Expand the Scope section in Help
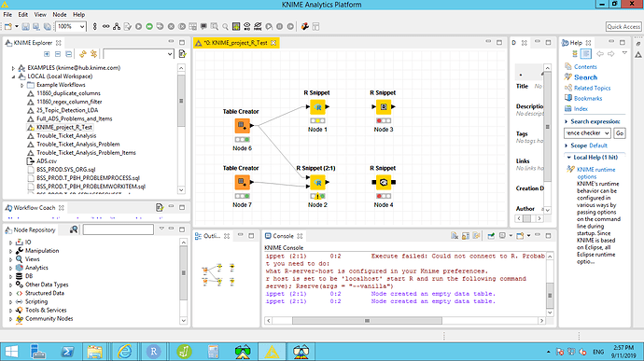The height and width of the screenshot is (361, 644). coord(567,146)
